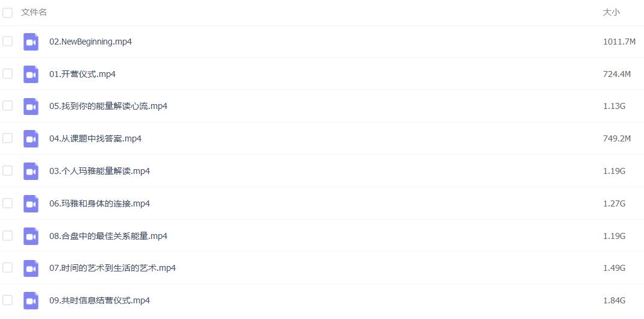
Task: Open file name 01.开营仪式.mp4
Action: (82, 74)
